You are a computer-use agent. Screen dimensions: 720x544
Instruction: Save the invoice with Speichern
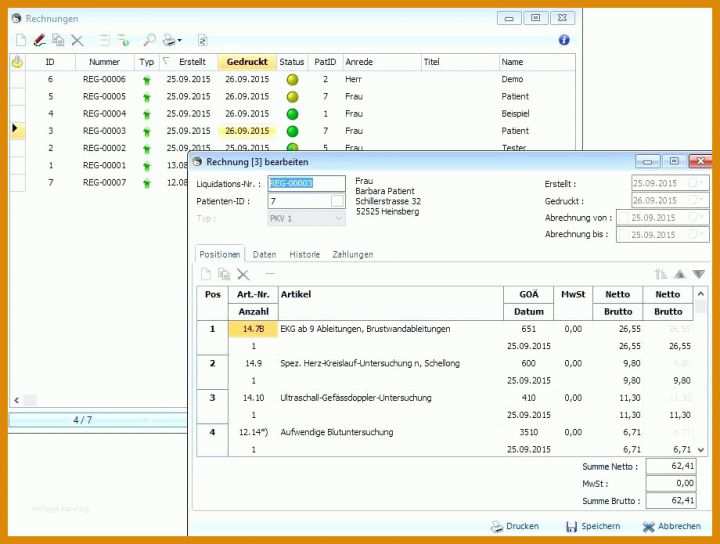pyautogui.click(x=593, y=526)
